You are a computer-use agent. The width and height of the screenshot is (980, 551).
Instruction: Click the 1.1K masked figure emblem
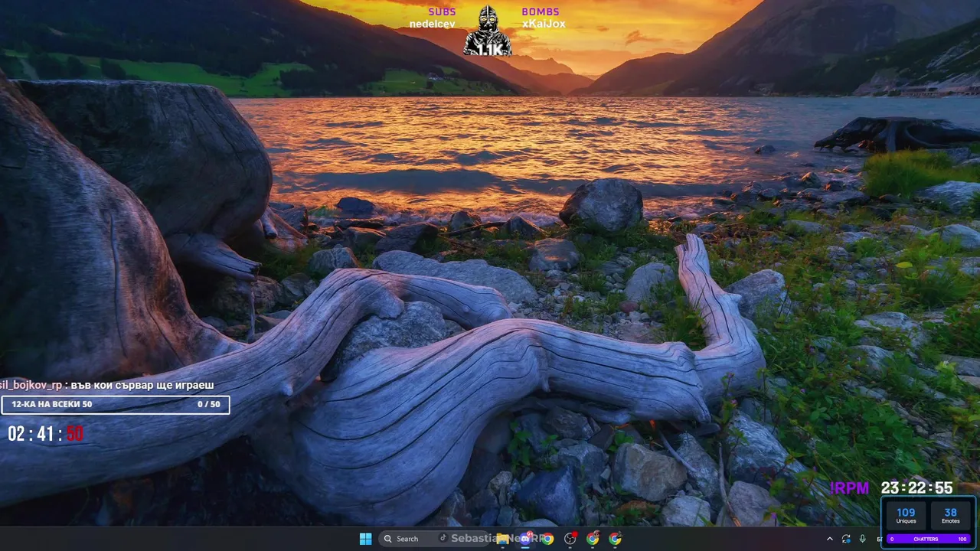tap(488, 31)
